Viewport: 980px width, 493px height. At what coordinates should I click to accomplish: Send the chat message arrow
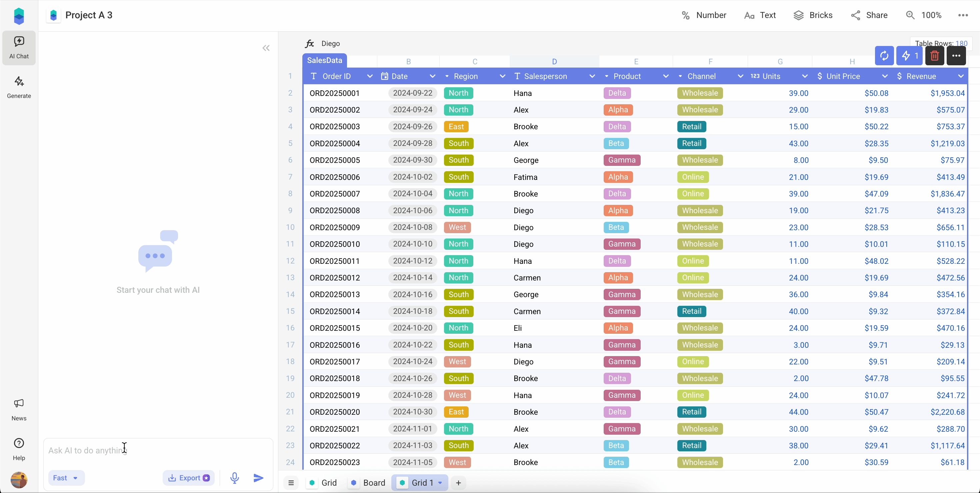[x=258, y=478]
